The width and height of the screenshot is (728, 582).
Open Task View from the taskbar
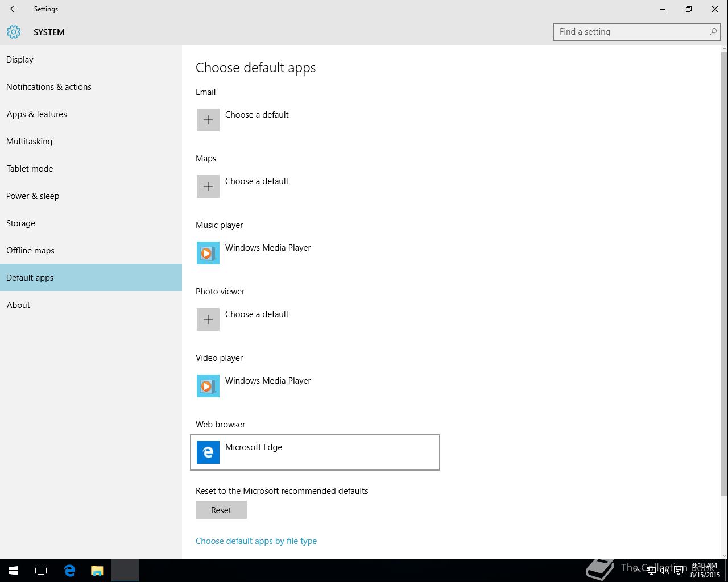(x=41, y=571)
